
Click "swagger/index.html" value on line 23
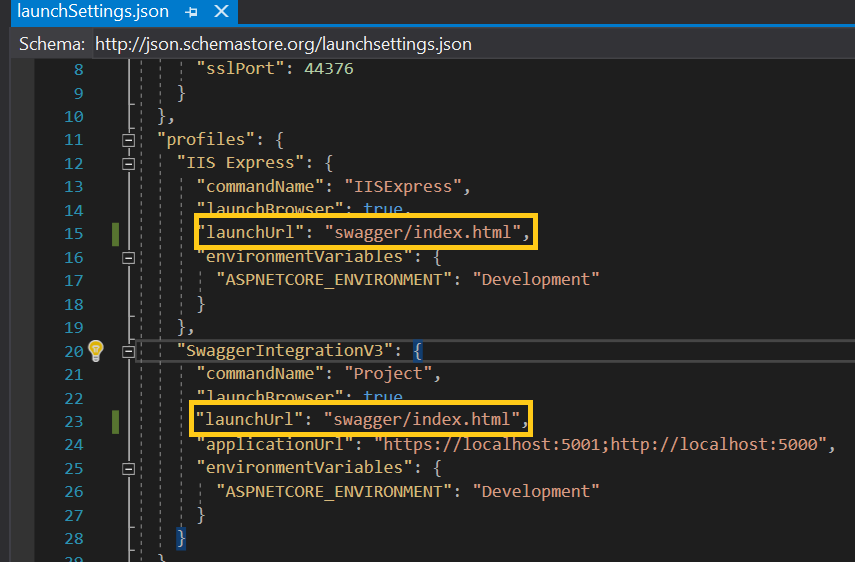point(422,419)
